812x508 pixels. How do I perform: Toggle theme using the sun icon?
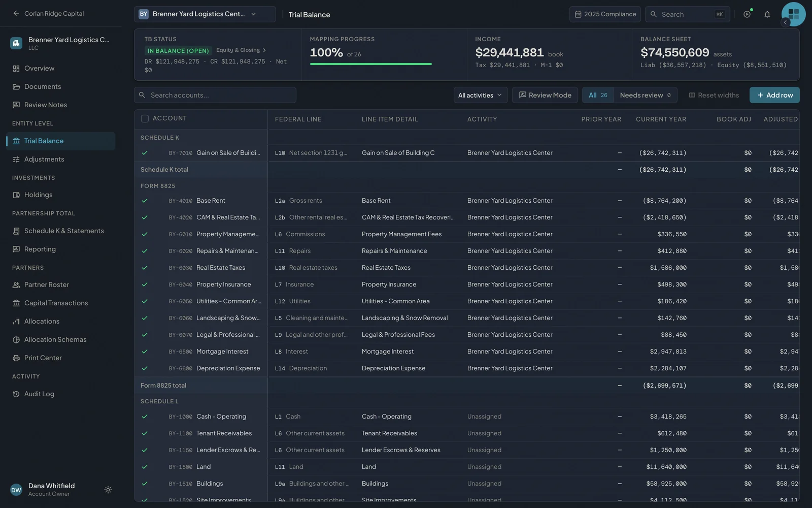tap(108, 490)
